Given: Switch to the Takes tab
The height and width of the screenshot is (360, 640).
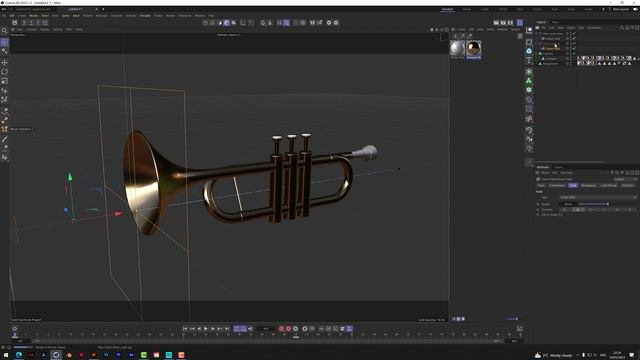Looking at the screenshot, I should (556, 22).
